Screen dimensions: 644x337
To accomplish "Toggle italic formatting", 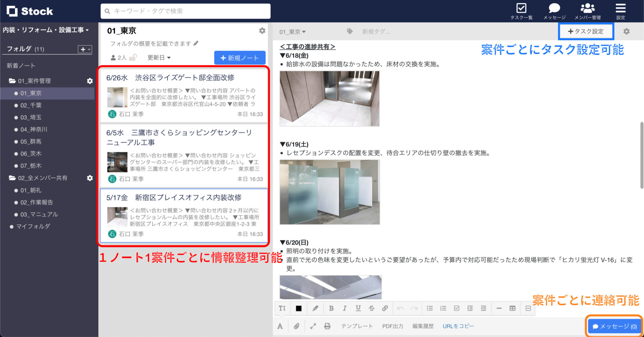I will (344, 308).
